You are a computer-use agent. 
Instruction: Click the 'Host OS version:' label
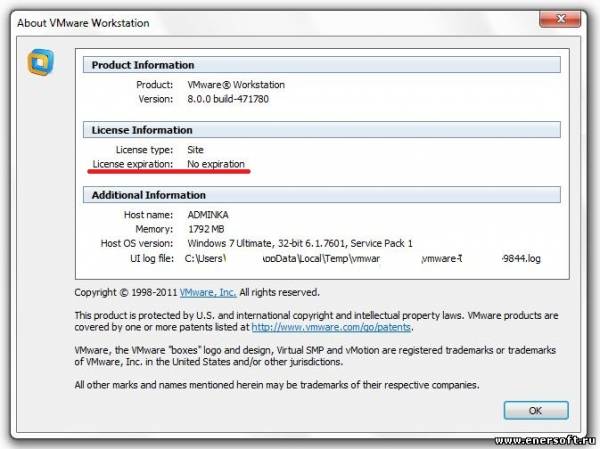coord(137,243)
